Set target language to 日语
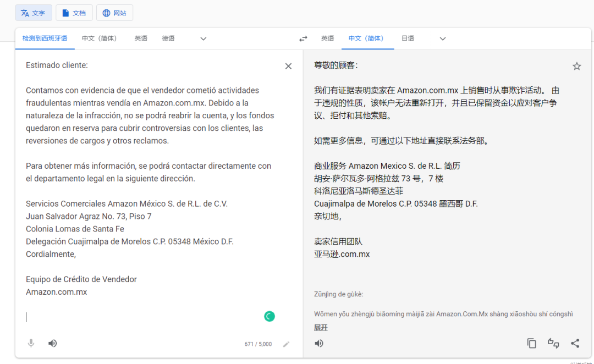This screenshot has width=594, height=364. 408,38
